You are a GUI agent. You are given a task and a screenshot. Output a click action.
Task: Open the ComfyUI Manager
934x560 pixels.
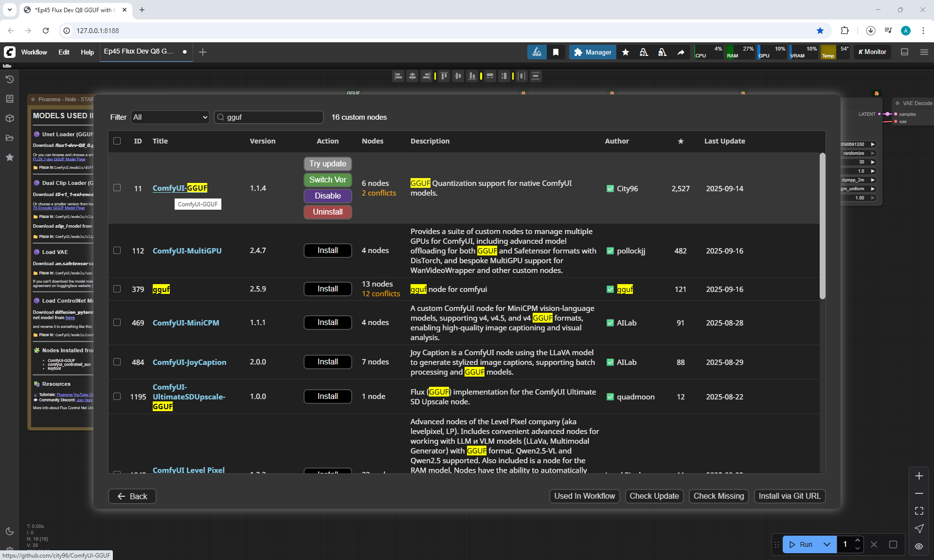click(593, 52)
